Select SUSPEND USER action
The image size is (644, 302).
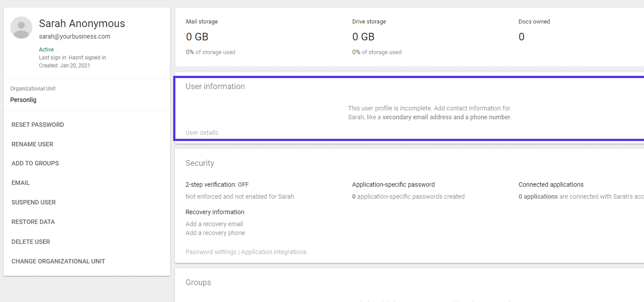[x=33, y=202]
